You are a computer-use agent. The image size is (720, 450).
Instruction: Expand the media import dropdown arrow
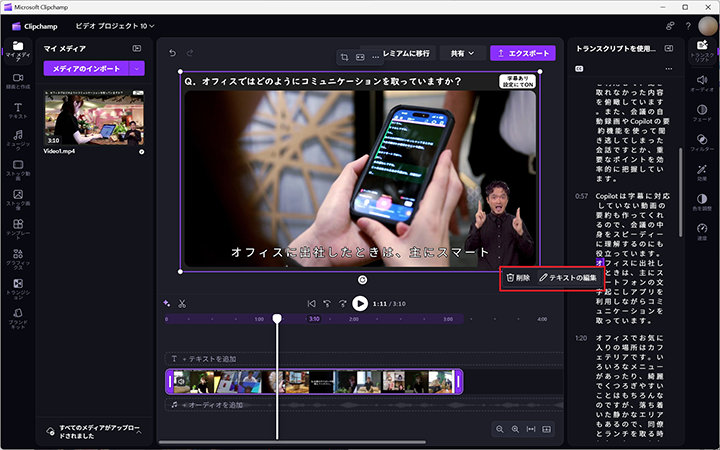coord(137,68)
